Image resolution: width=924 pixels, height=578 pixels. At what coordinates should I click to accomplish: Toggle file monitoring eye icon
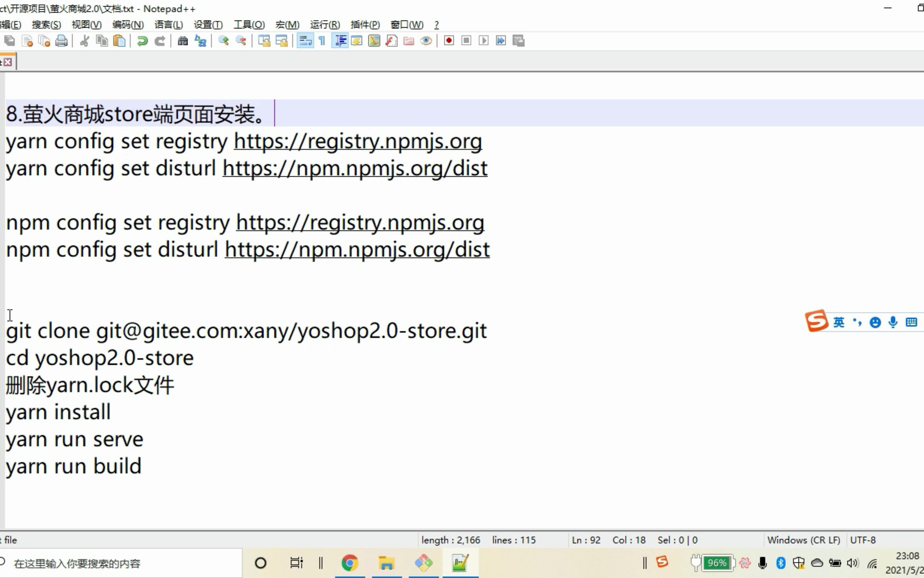tap(426, 40)
